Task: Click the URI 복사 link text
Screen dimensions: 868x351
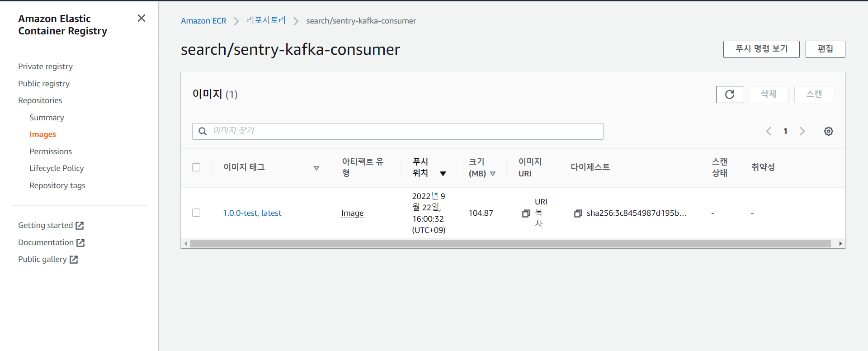Action: coord(541,213)
